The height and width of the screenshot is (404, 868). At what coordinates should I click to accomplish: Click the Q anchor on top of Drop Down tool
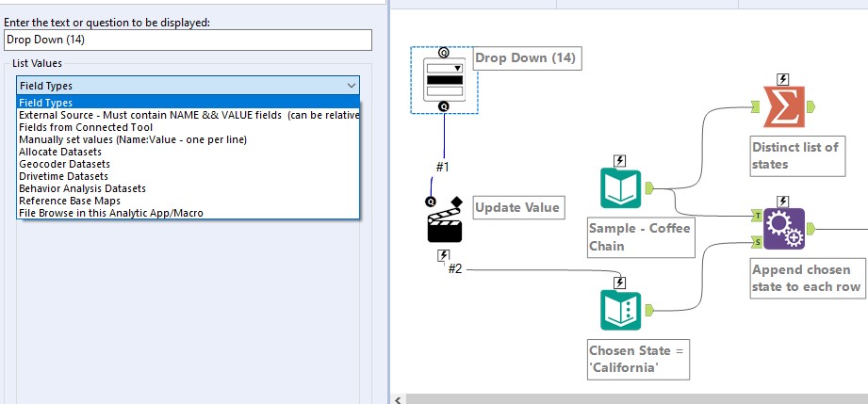[x=443, y=53]
